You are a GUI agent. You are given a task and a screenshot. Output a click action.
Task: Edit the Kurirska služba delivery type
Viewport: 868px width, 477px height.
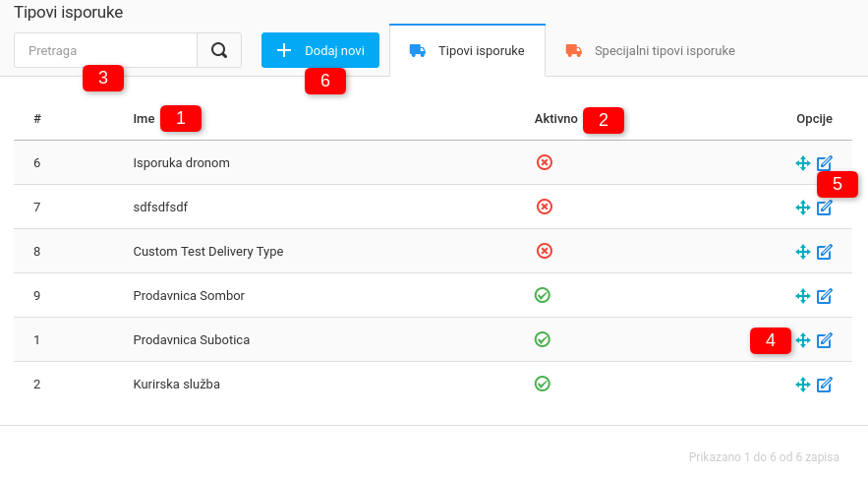pos(825,385)
